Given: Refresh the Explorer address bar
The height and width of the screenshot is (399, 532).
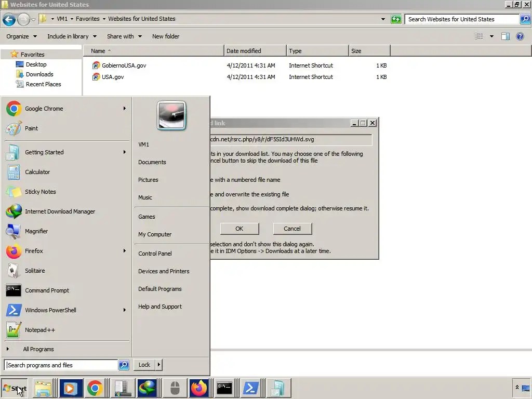Looking at the screenshot, I should [x=396, y=19].
